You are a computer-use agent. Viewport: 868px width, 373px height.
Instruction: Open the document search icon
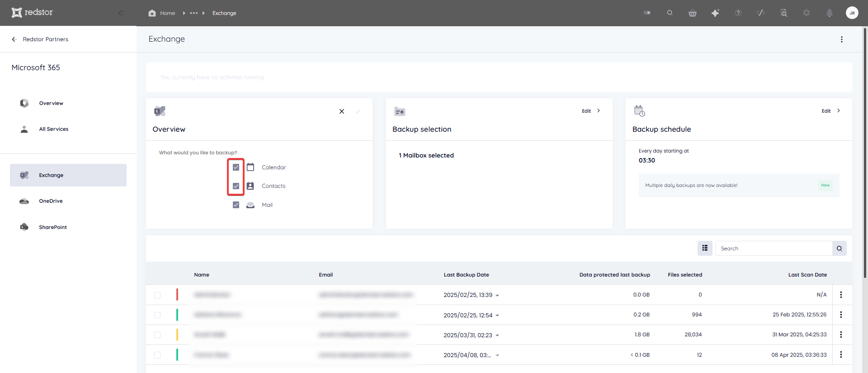click(x=784, y=13)
